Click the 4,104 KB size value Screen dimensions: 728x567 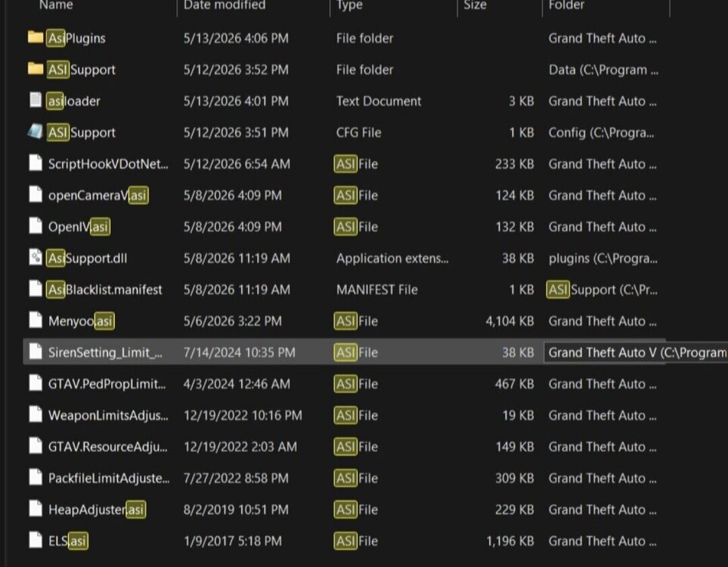[510, 321]
